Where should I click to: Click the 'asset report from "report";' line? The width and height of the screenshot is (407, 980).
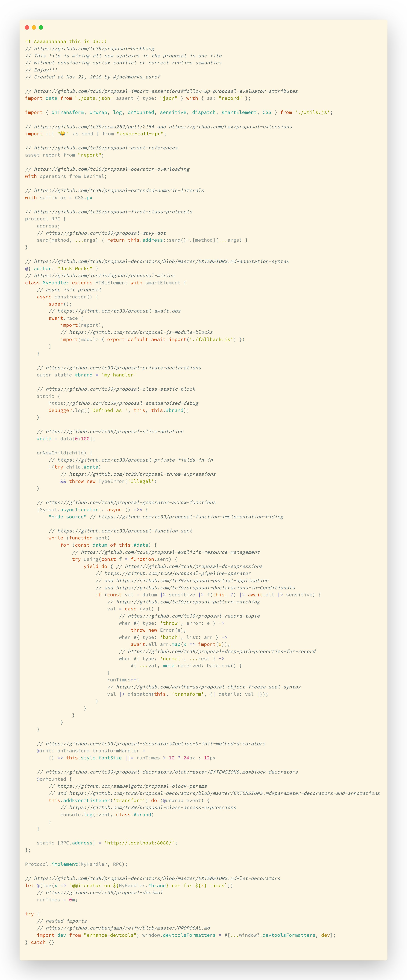tap(65, 155)
